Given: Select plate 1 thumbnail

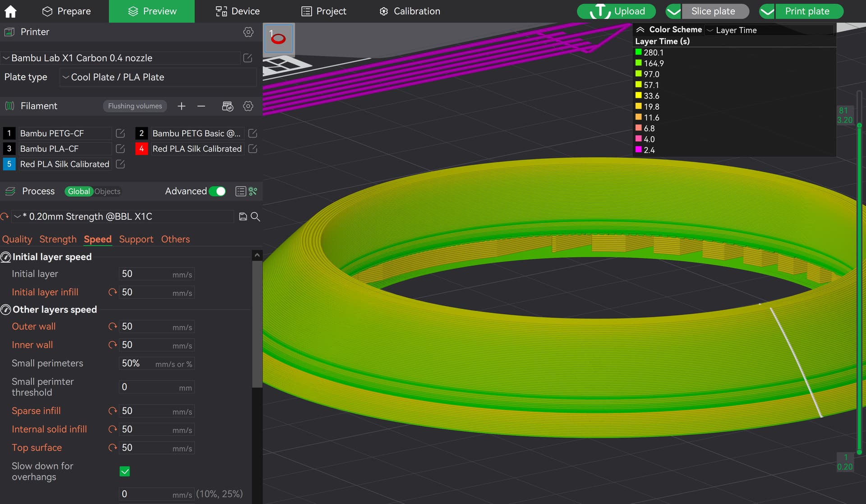Looking at the screenshot, I should (278, 39).
